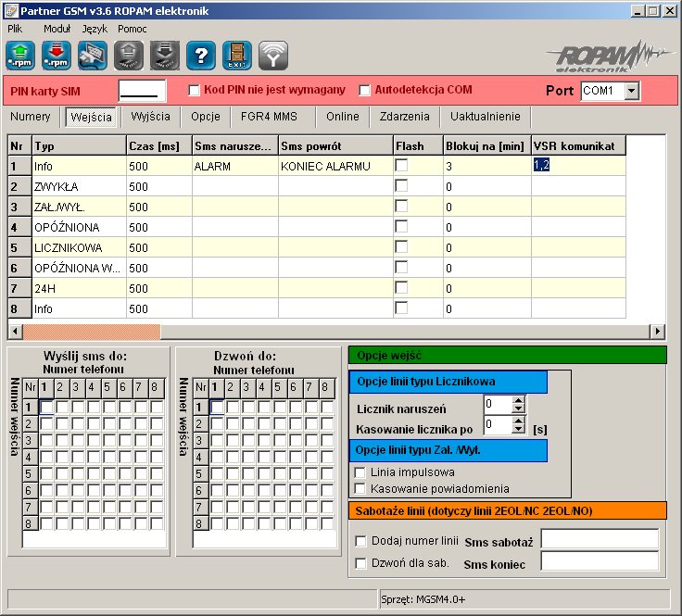
Task: Check Flash box for LICZNIKOWA row
Action: pos(401,247)
